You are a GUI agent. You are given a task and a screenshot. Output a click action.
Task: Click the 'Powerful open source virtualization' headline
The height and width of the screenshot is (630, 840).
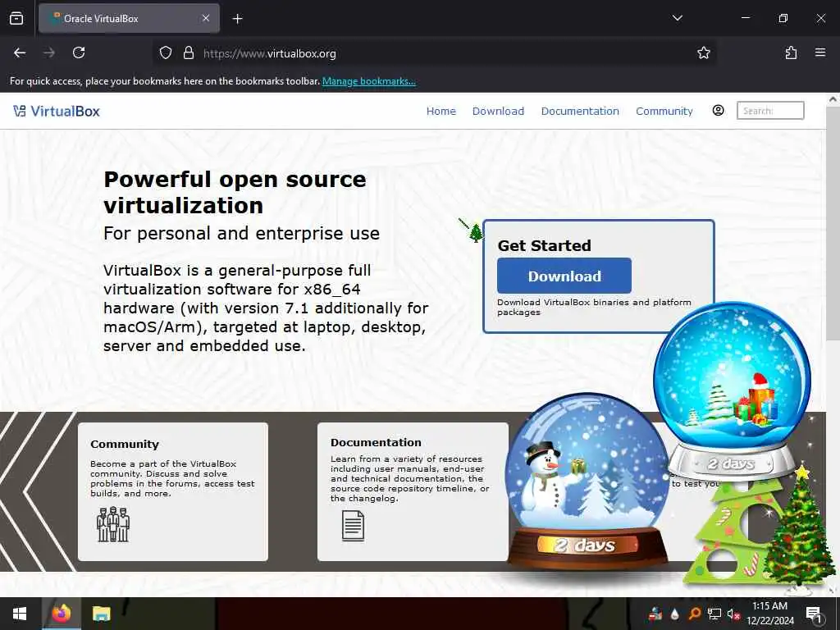[x=235, y=192]
